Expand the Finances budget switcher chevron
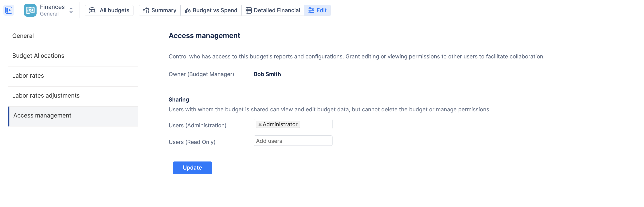644x207 pixels. pos(71,10)
